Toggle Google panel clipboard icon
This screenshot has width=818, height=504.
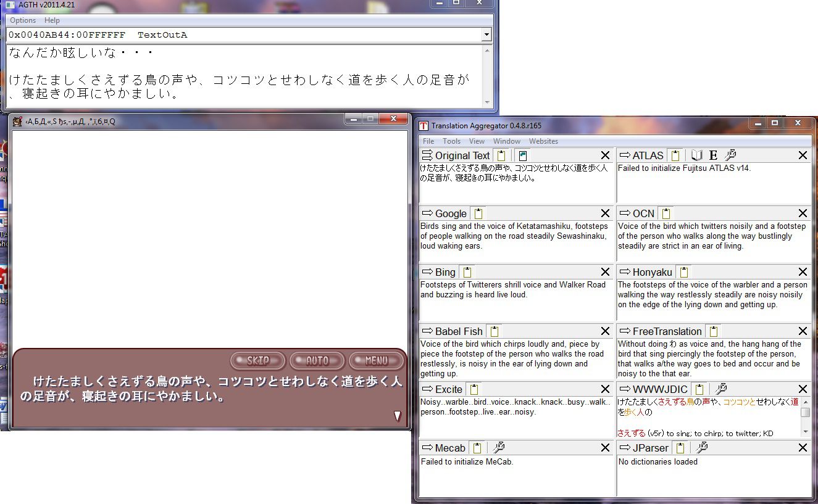point(478,213)
